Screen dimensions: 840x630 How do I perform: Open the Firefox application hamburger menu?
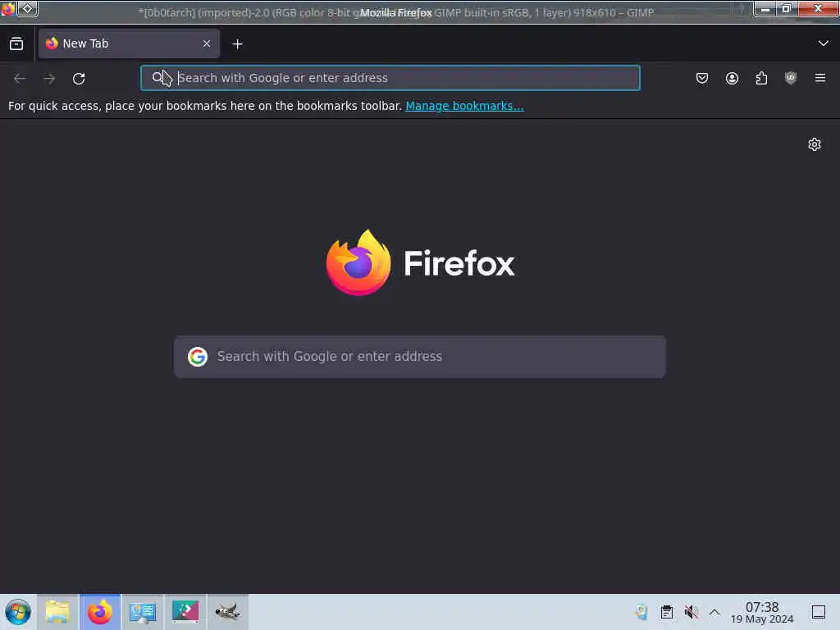[820, 78]
